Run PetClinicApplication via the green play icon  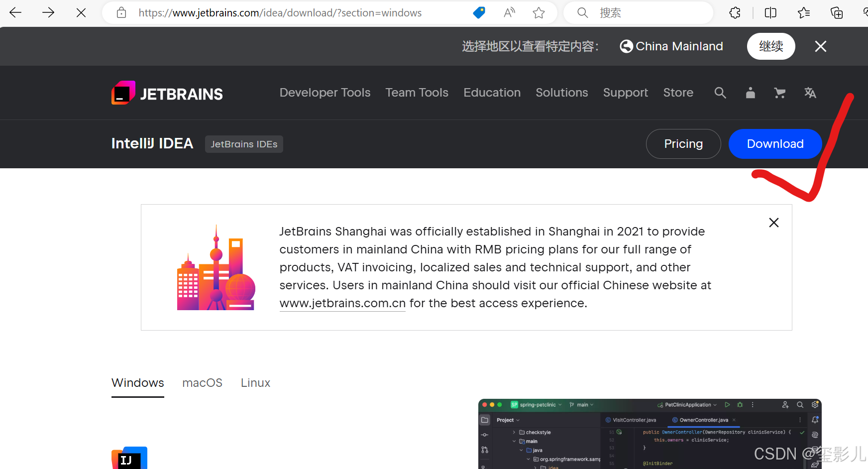728,405
